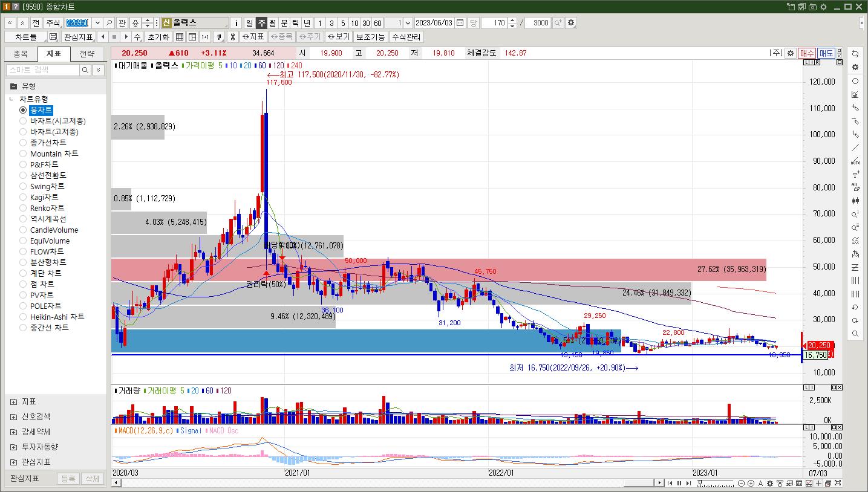Select the 바차트(시고저종) radio option
The height and width of the screenshot is (492, 868).
(23, 121)
